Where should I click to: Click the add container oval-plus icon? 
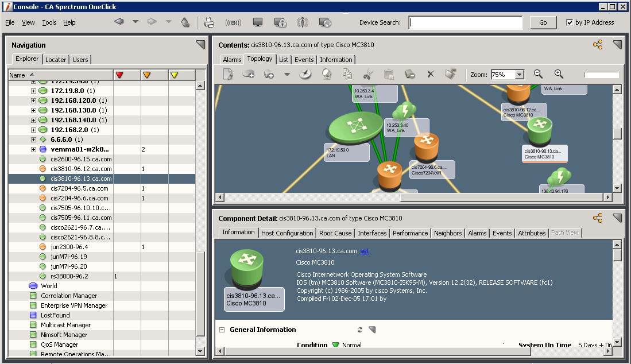[x=248, y=74]
